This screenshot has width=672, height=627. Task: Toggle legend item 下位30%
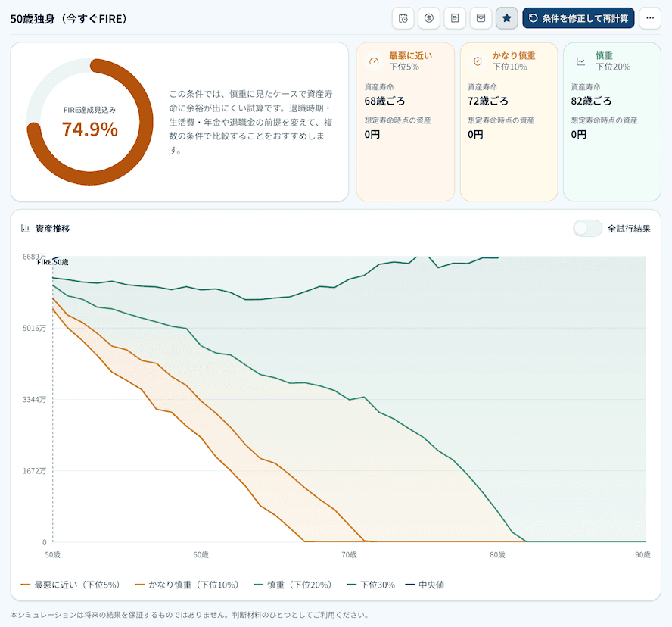pos(371,585)
